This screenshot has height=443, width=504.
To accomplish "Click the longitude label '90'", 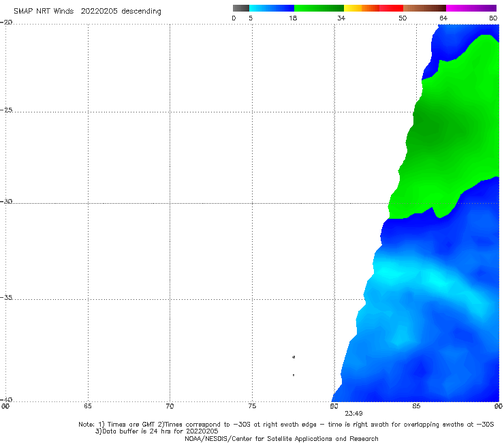I will (x=499, y=406).
